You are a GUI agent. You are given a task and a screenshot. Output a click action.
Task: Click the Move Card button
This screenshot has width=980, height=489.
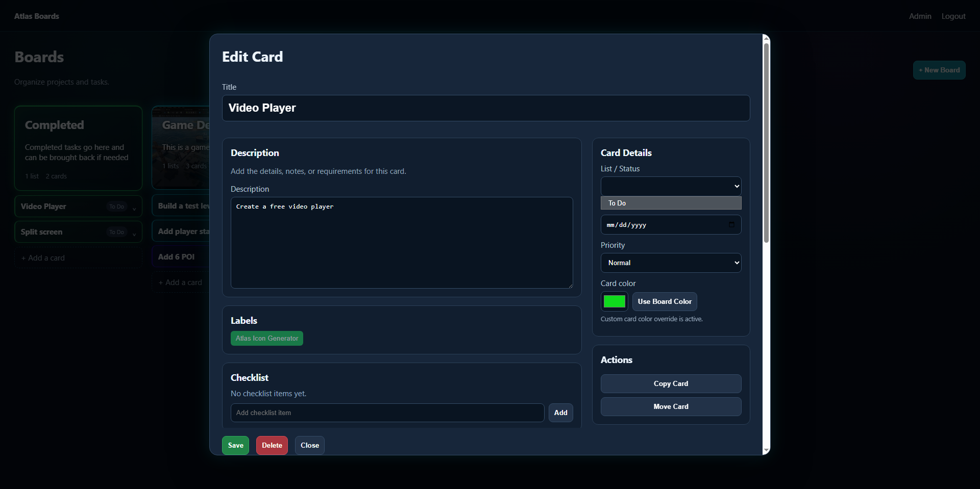point(671,407)
